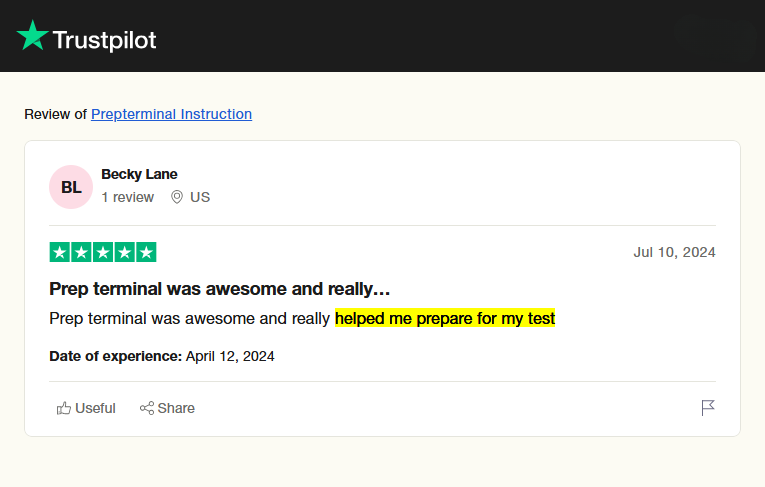
Task: Click the green Trustpilot star logo
Action: 32,37
